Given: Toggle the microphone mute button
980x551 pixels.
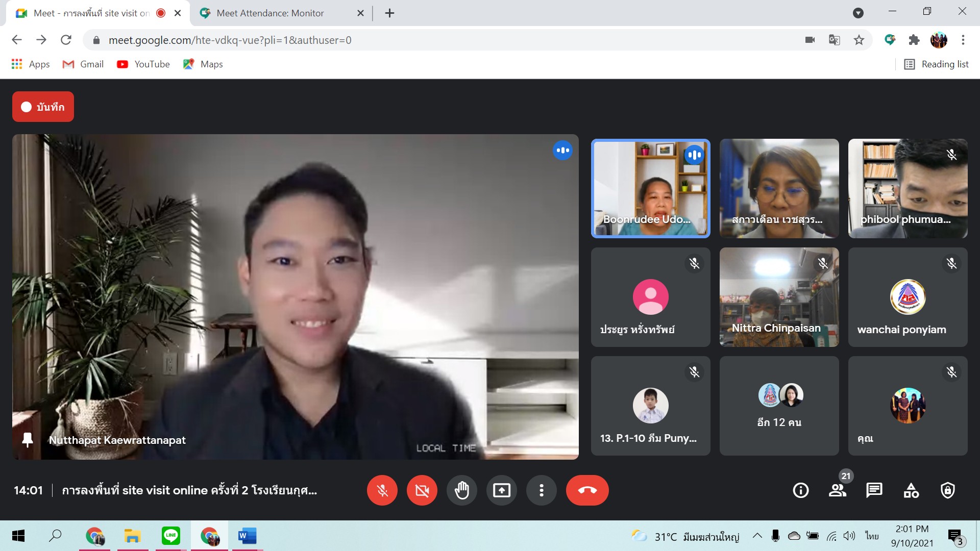Looking at the screenshot, I should click(382, 490).
